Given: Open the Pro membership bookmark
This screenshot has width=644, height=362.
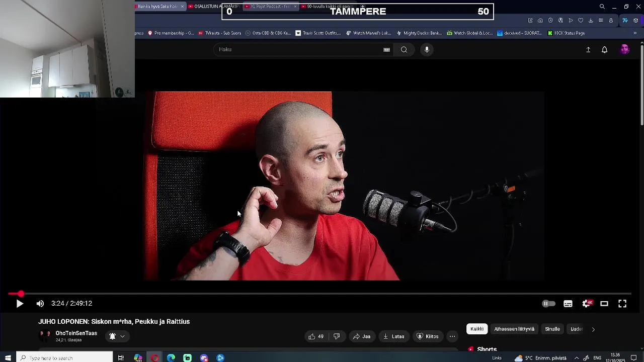Looking at the screenshot, I should [x=171, y=33].
